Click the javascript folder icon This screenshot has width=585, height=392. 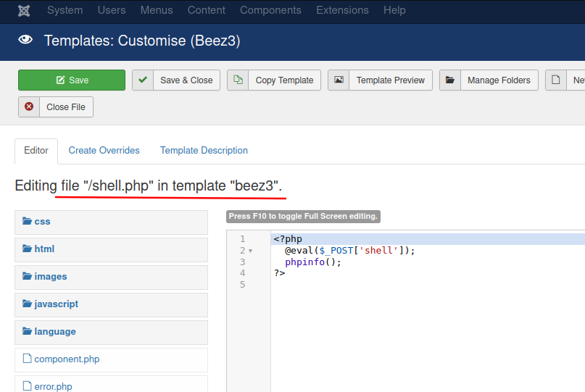coord(27,304)
